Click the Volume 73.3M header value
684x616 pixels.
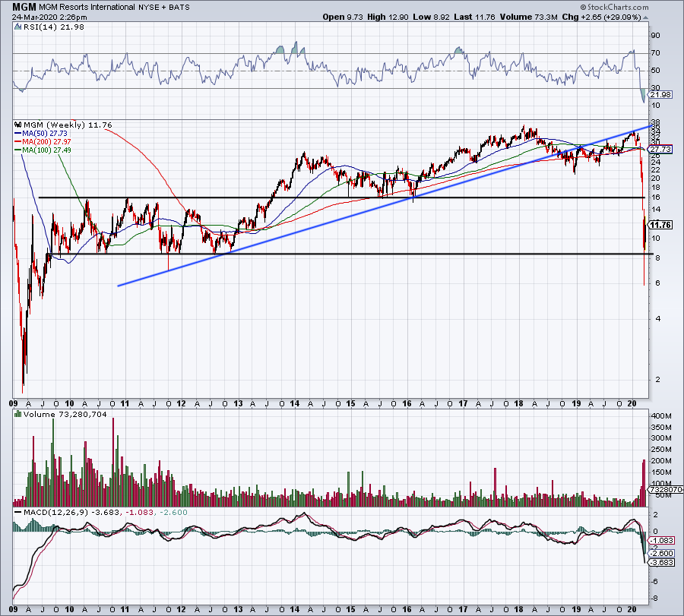pyautogui.click(x=529, y=17)
